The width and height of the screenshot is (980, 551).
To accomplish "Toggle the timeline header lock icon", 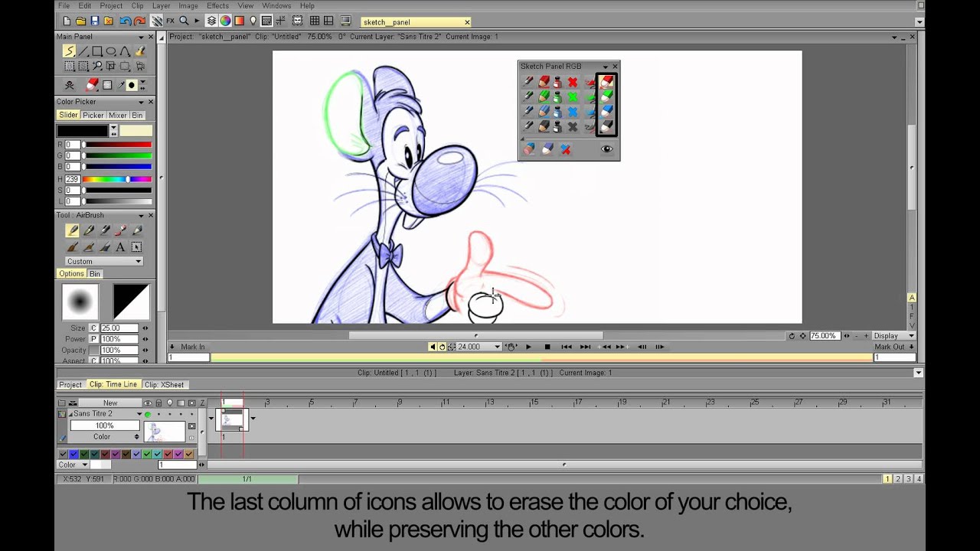I will [158, 403].
